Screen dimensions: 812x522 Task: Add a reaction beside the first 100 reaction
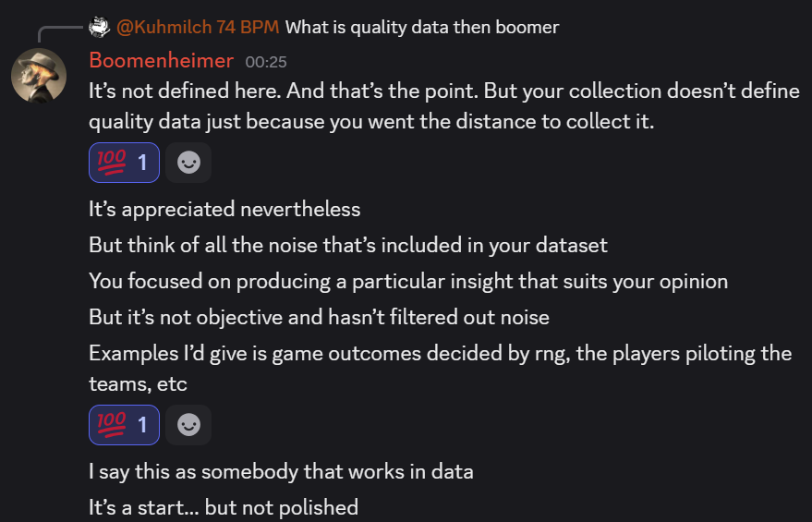coord(188,163)
